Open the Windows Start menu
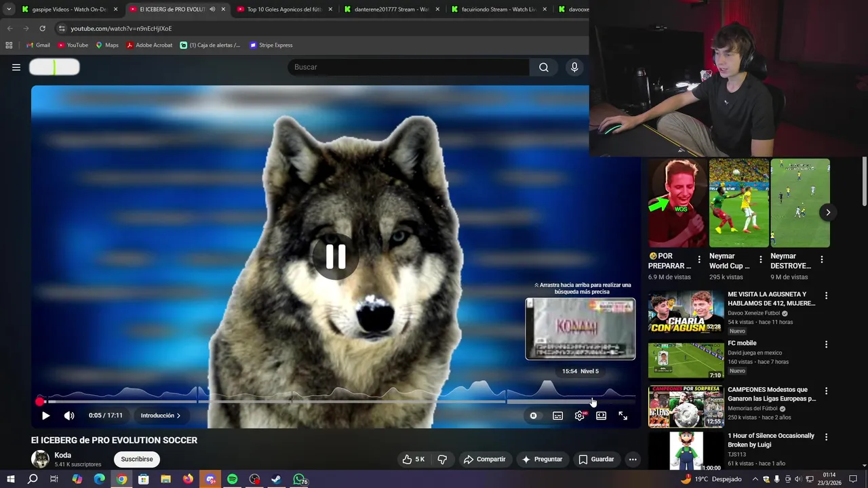The height and width of the screenshot is (488, 868). (x=10, y=479)
